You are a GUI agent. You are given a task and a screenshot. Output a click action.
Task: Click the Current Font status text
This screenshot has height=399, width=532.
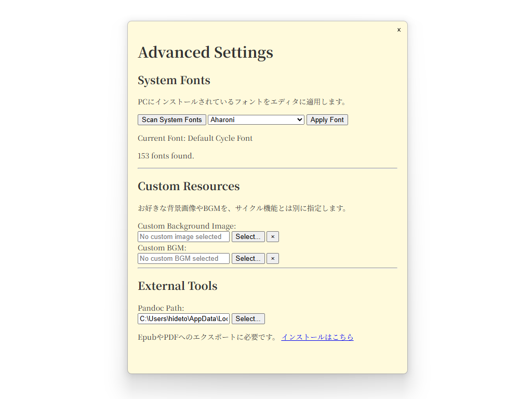195,138
